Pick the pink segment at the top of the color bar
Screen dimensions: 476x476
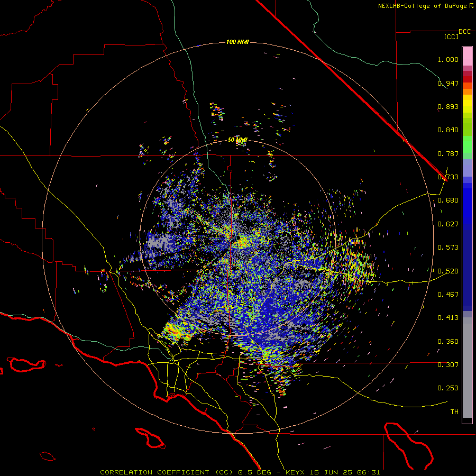(467, 56)
